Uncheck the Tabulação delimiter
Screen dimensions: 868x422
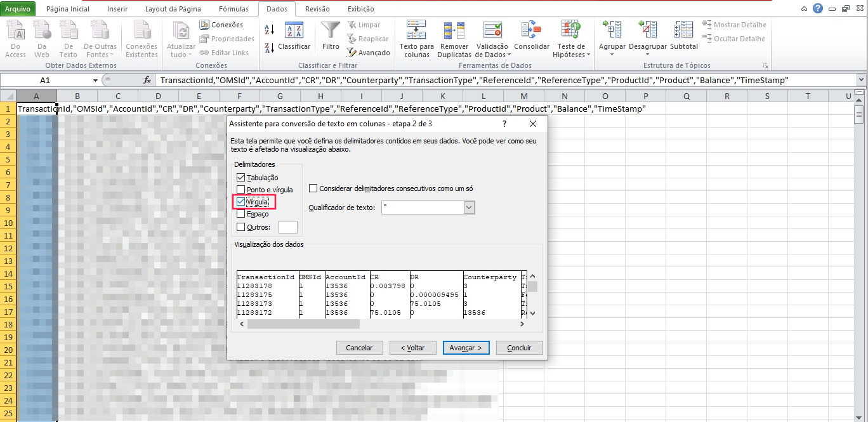(x=241, y=177)
